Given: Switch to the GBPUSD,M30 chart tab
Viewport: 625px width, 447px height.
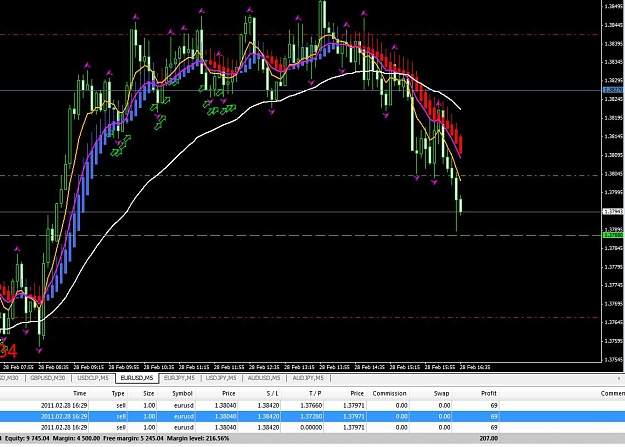Looking at the screenshot, I should [47, 378].
